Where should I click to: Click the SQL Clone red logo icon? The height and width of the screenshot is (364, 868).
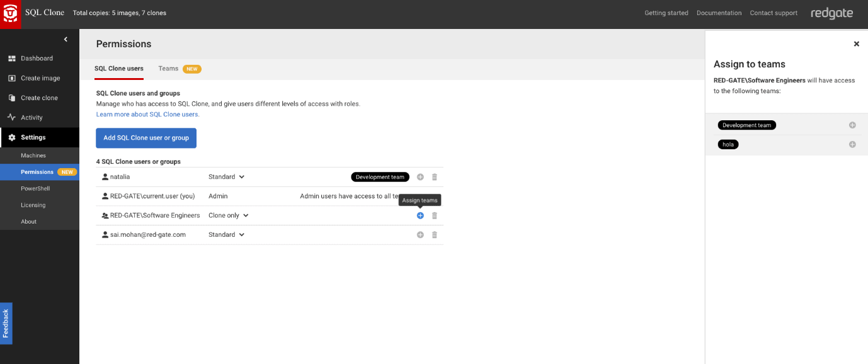point(11,14)
